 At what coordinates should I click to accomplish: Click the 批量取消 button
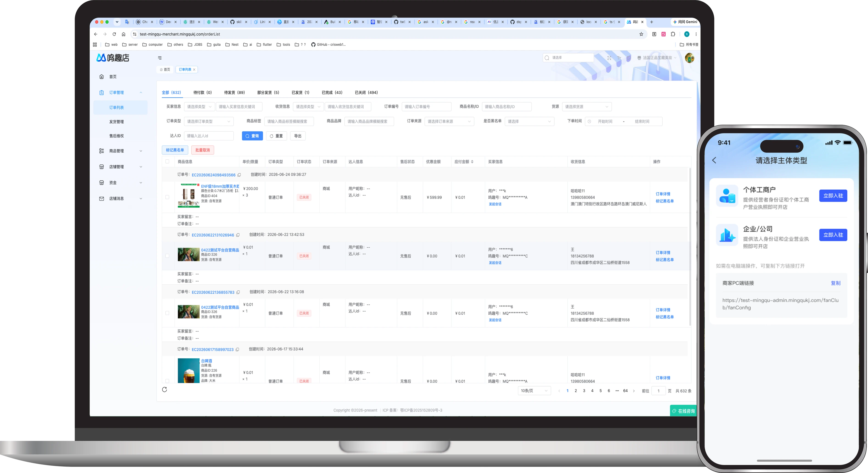point(203,150)
